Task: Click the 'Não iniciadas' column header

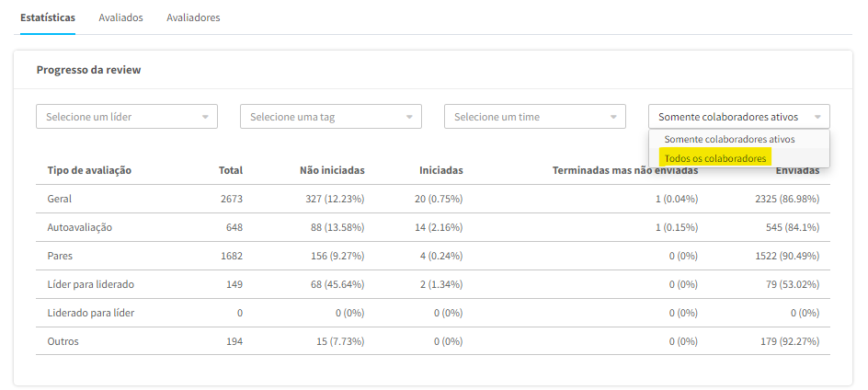Action: (x=332, y=170)
